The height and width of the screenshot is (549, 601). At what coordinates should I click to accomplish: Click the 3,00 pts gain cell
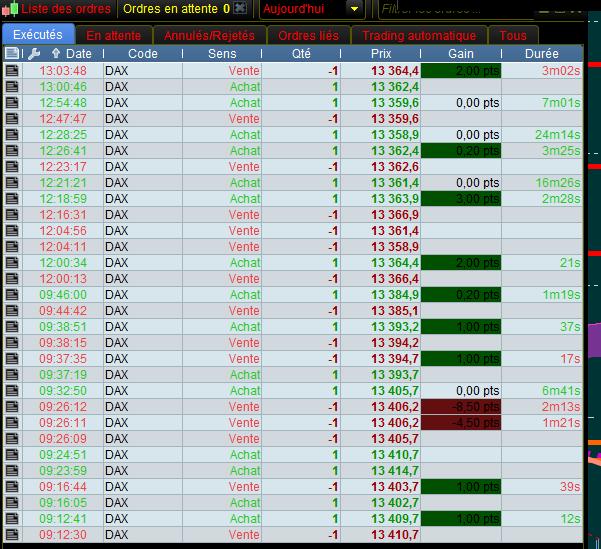click(461, 199)
